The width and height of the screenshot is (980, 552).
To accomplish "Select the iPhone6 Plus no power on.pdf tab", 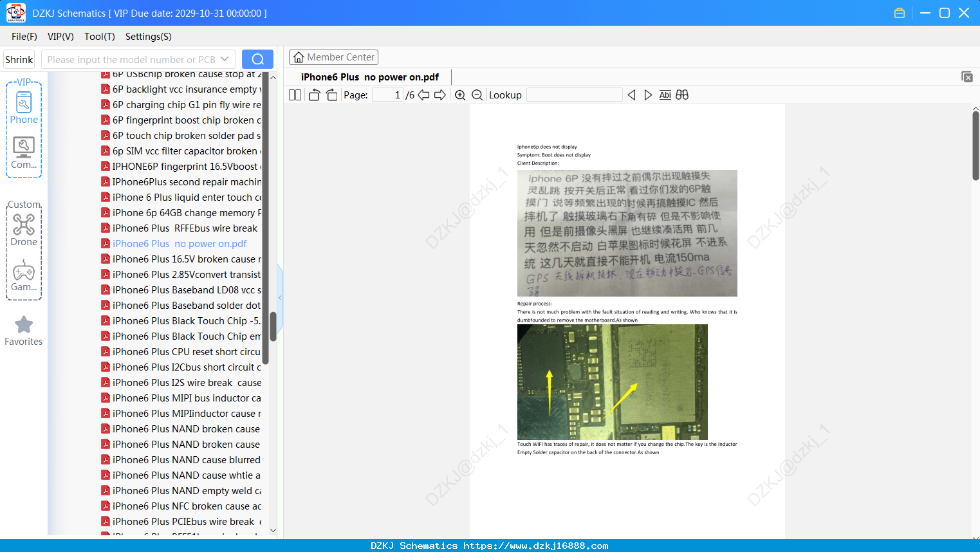I will [370, 77].
